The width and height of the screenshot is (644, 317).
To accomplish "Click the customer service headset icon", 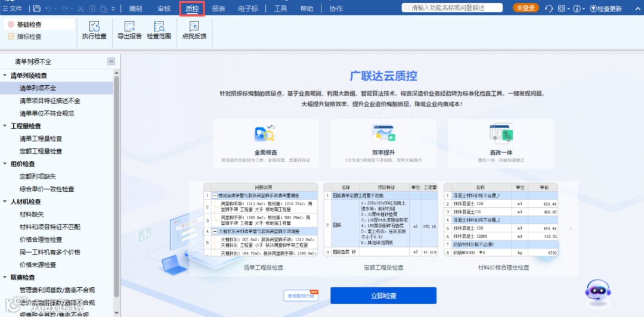I will coord(549,8).
